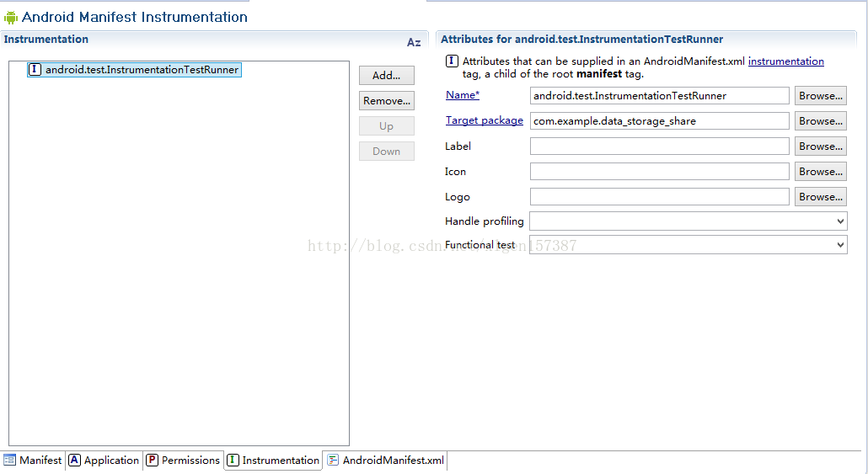The width and height of the screenshot is (868, 474).
Task: Click the Az alphabetical sort icon
Action: tap(414, 42)
